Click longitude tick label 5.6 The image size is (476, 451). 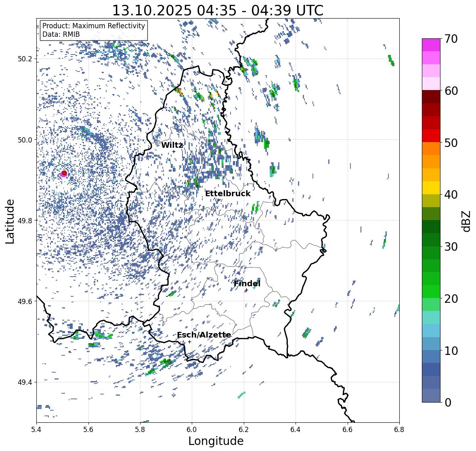(x=88, y=429)
